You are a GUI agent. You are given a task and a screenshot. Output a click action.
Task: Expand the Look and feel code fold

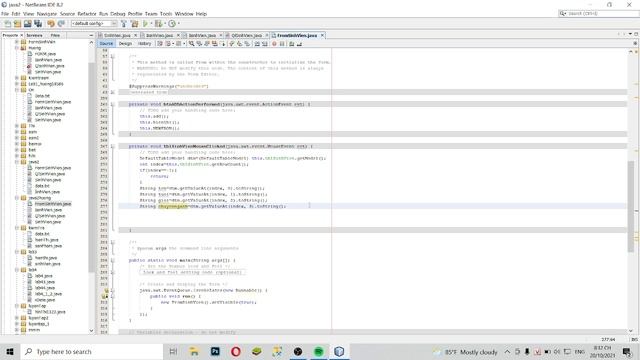pos(113,272)
